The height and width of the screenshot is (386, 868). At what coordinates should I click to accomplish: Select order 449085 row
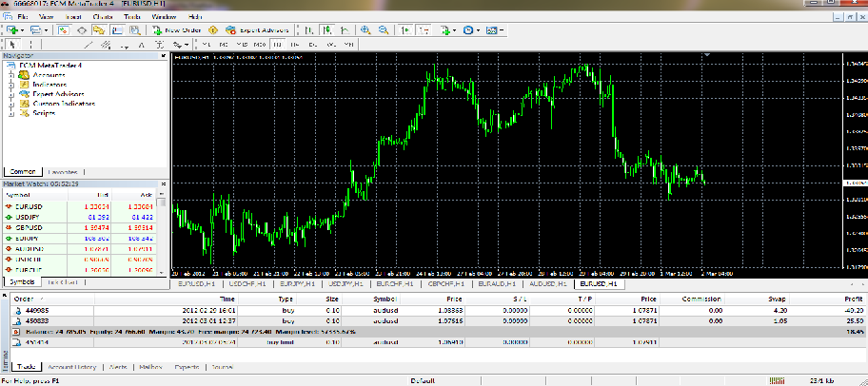439,310
